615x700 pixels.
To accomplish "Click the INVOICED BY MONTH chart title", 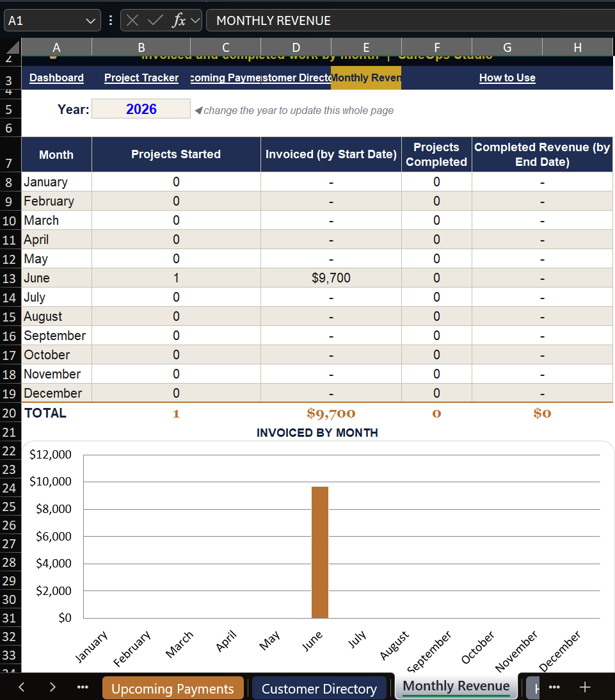I will pos(317,432).
